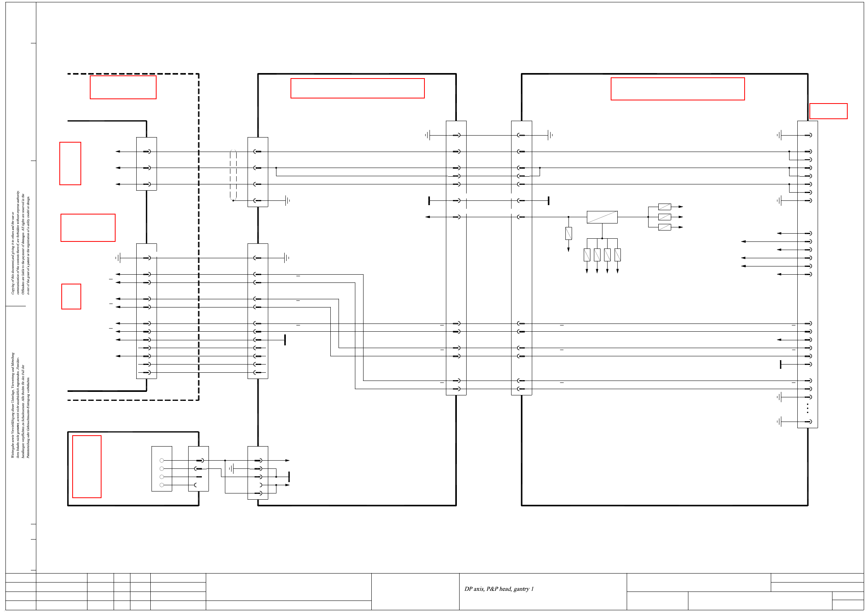The image size is (868, 613).
Task: Click ground symbol beside bottom middle connector
Action: click(x=232, y=468)
